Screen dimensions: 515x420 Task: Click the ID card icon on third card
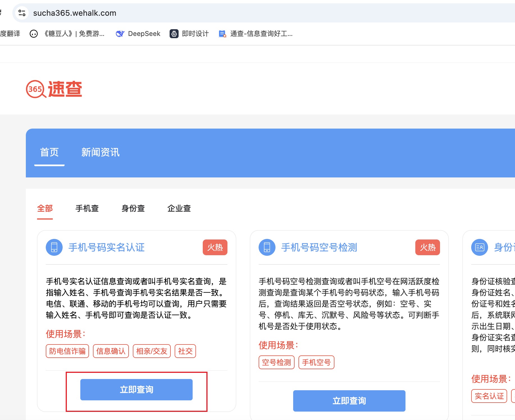click(x=479, y=247)
